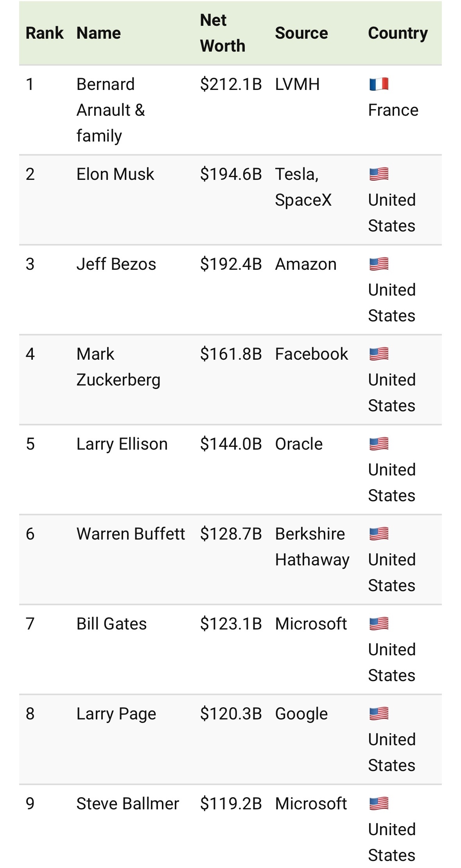Select the name Bernard Arnault & family
The image size is (461, 868).
tap(111, 110)
